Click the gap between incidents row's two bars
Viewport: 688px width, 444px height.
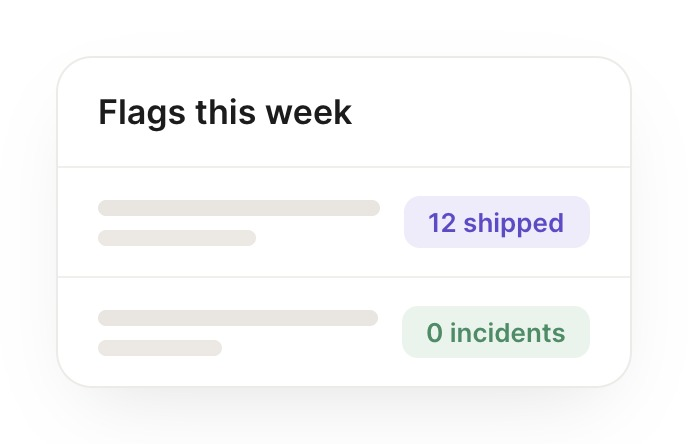(x=160, y=333)
